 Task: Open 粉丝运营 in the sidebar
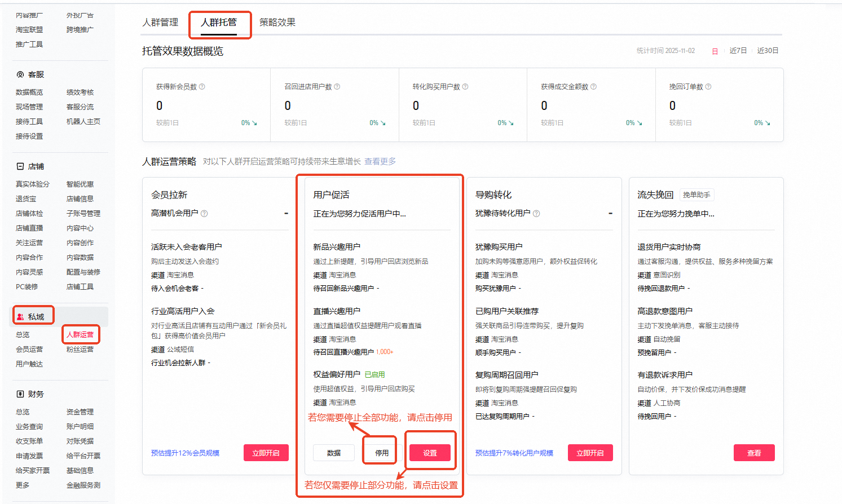(x=80, y=350)
